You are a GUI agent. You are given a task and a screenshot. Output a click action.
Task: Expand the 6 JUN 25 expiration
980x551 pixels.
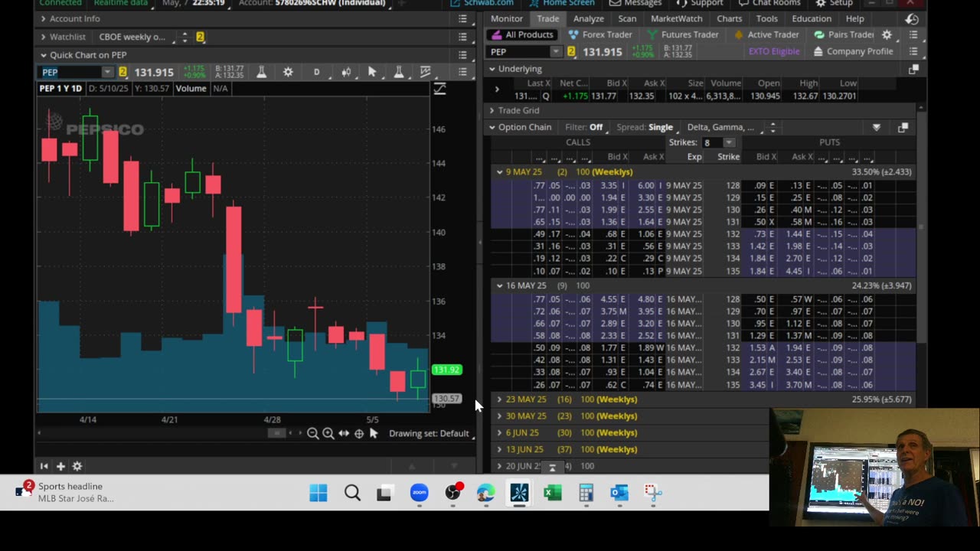(499, 433)
